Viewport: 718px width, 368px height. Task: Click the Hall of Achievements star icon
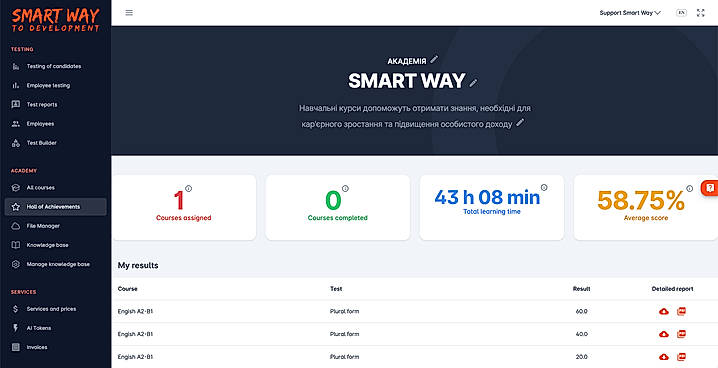pos(16,207)
